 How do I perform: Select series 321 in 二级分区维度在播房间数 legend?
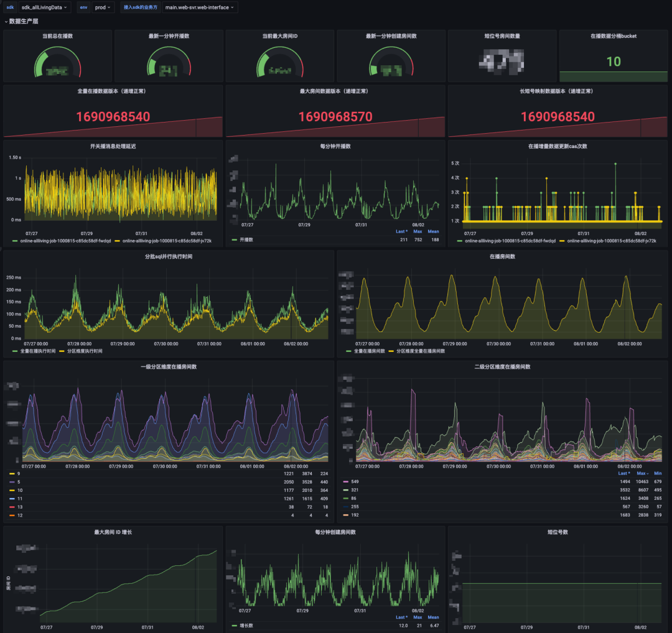tap(355, 490)
